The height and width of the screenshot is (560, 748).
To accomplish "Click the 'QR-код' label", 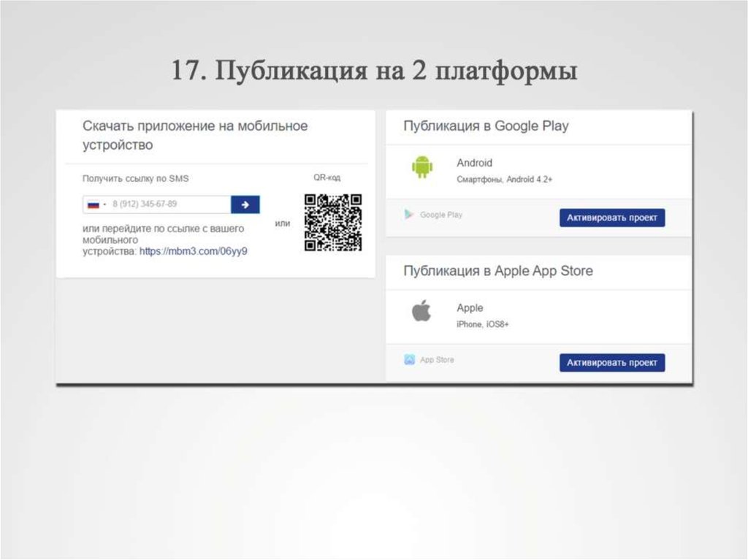I will [327, 177].
